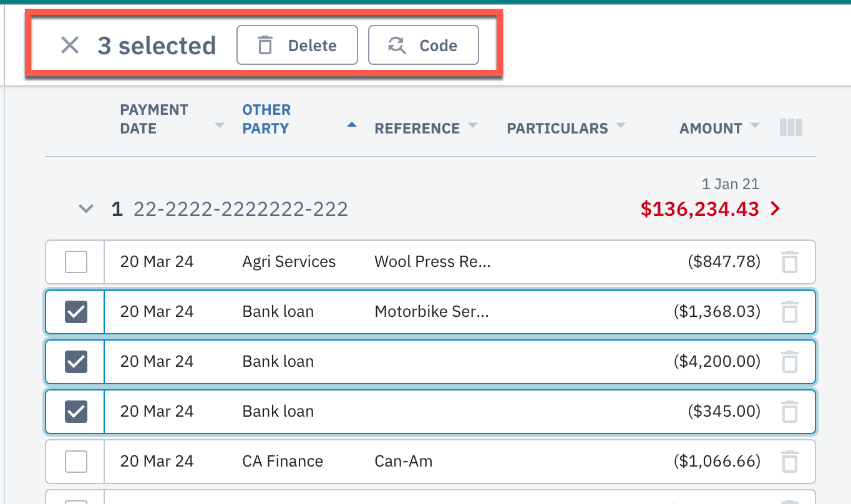Image resolution: width=851 pixels, height=504 pixels.
Task: Delete the $4,200.00 Bank loan via trash icon
Action: 790,362
